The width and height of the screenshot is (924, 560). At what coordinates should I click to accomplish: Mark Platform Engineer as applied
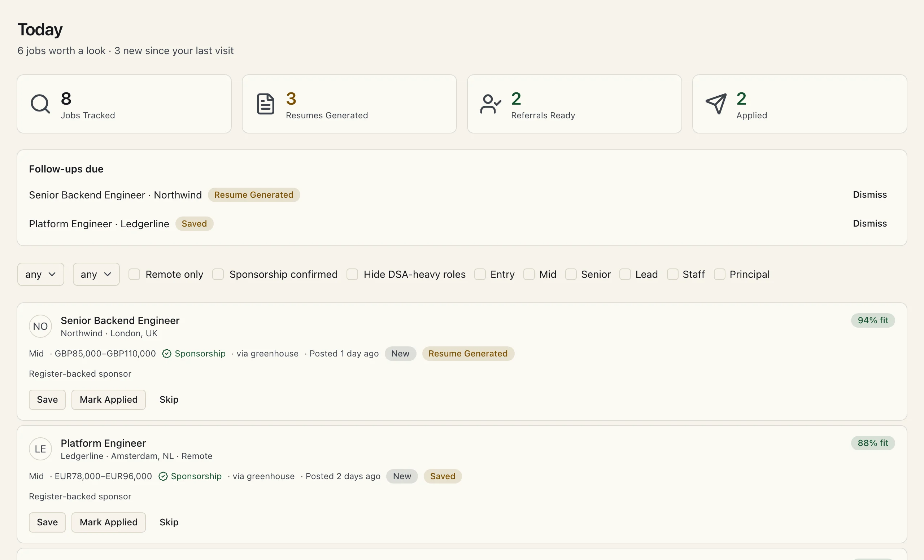click(108, 522)
